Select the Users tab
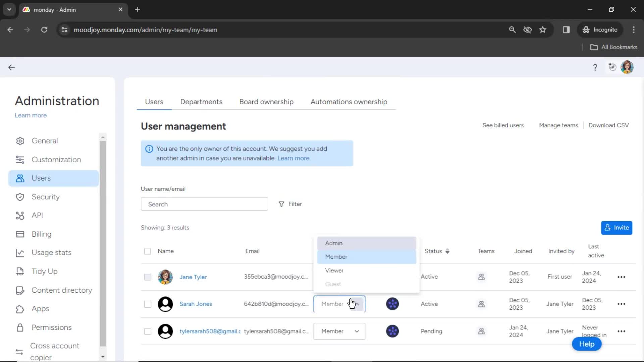 pos(154,102)
